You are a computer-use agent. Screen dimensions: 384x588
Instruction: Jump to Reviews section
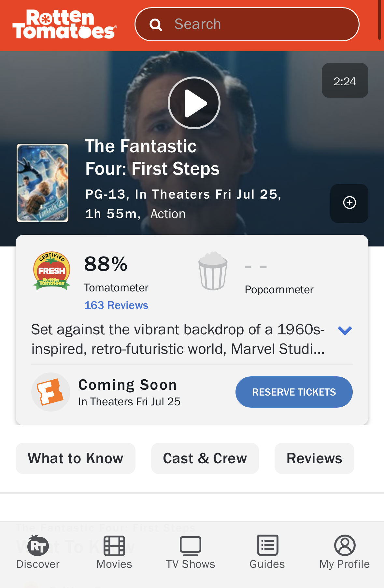coord(314,458)
